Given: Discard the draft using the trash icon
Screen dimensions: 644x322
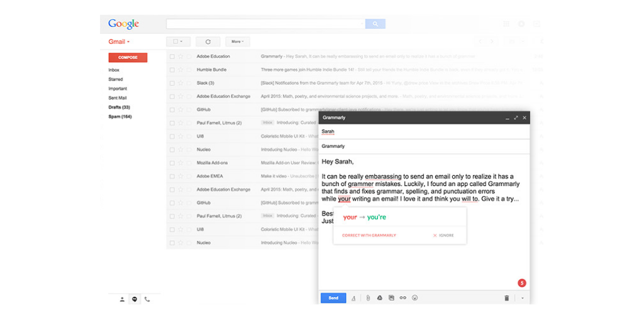Looking at the screenshot, I should (x=507, y=298).
